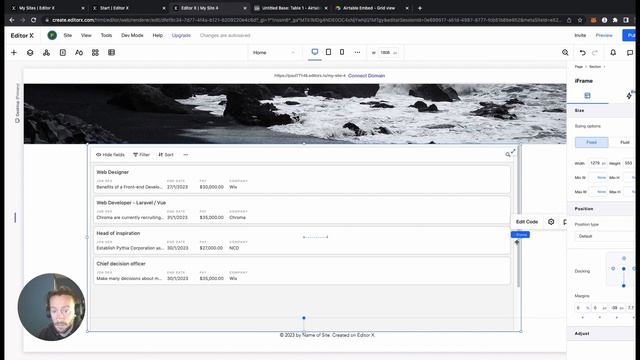
Task: Select the mobile breakpoint icon
Action: coord(342,52)
